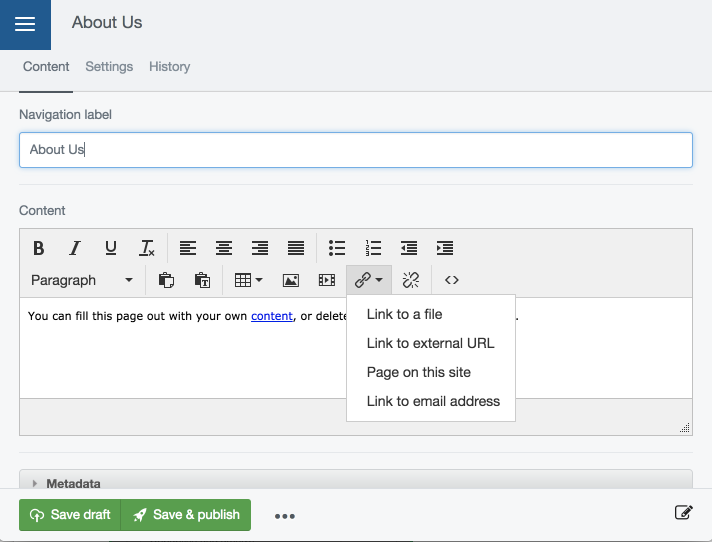Remove link with the unlink icon
The width and height of the screenshot is (712, 542).
pos(410,280)
